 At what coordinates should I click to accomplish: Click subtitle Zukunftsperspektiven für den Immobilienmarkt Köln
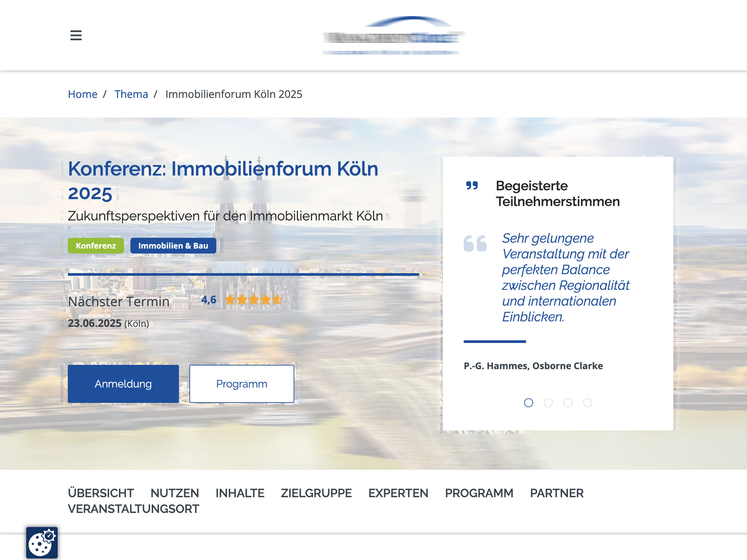225,216
